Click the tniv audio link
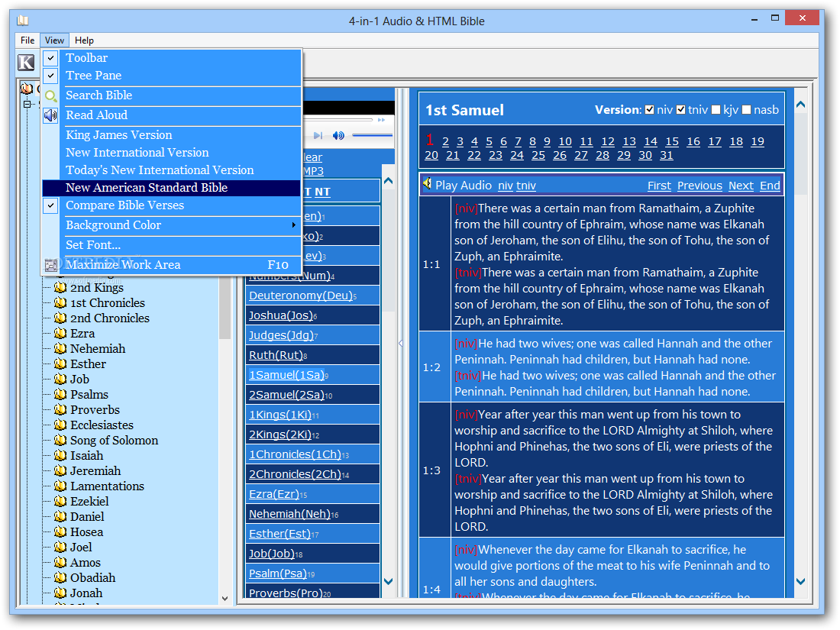The height and width of the screenshot is (630, 840). [526, 186]
